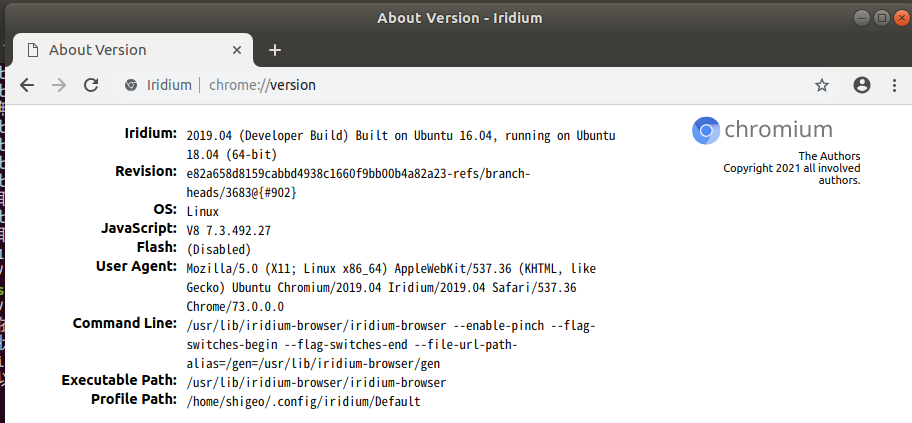This screenshot has height=423, width=912.
Task: Click the Revision hash value
Action: [358, 183]
